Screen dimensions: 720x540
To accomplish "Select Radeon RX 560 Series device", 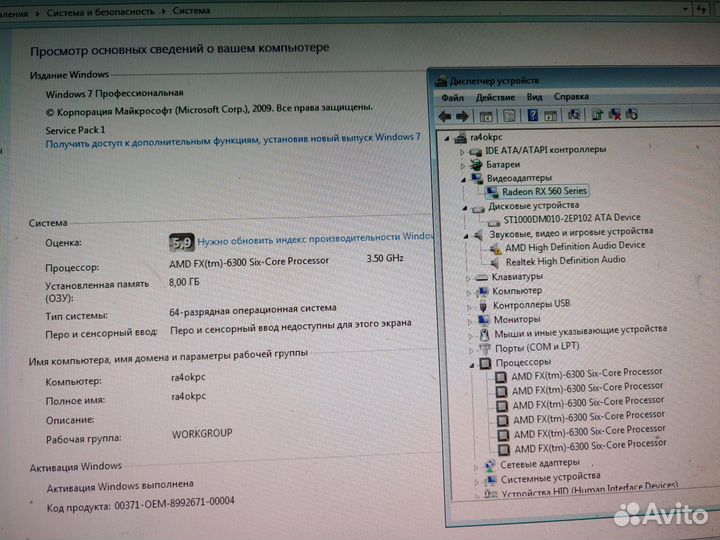I will (x=544, y=191).
